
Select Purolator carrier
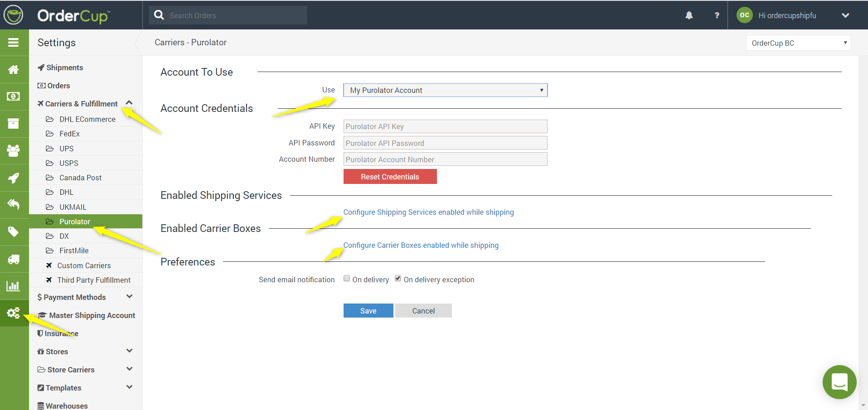click(x=86, y=222)
